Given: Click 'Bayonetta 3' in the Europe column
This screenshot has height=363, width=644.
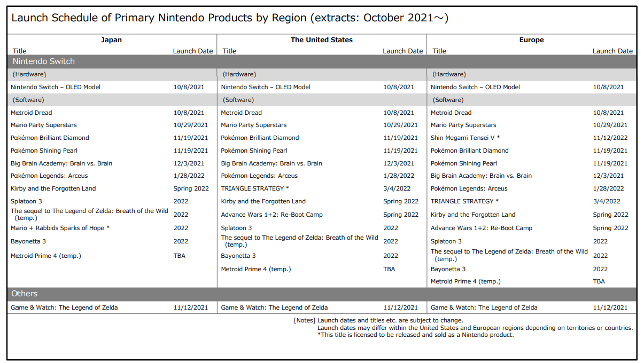Looking at the screenshot, I should tap(448, 269).
